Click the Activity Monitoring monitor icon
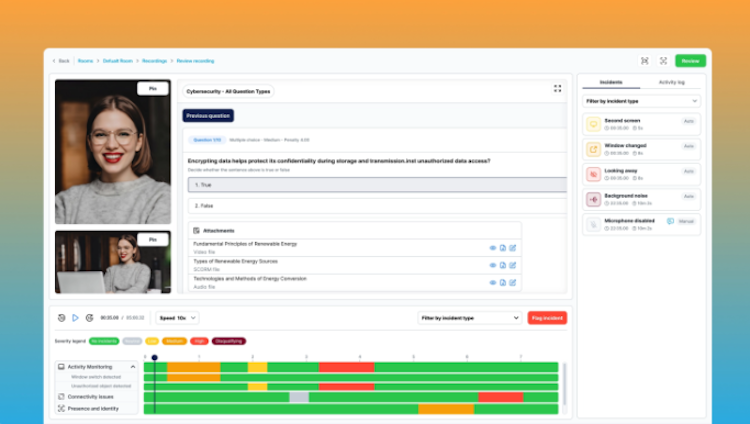This screenshot has width=750, height=424. pyautogui.click(x=61, y=367)
